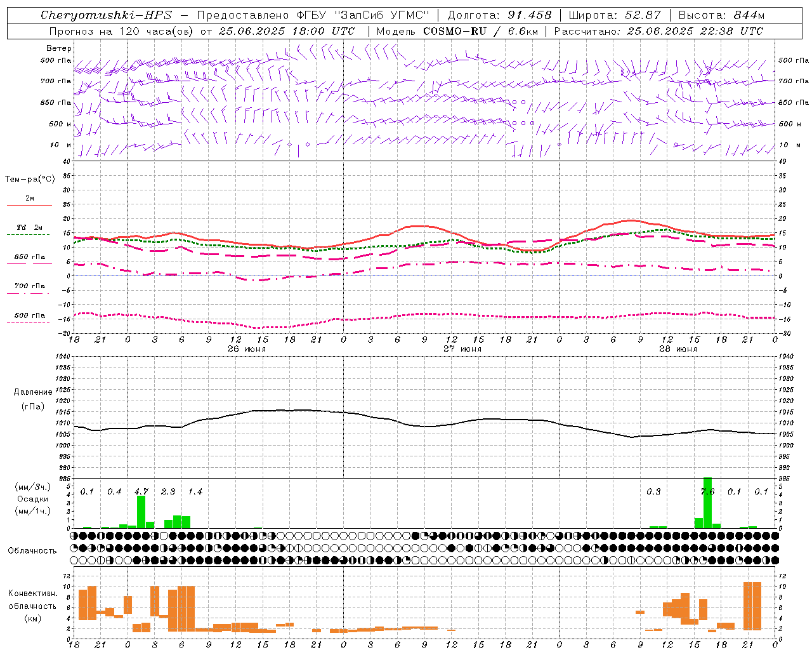Image resolution: width=812 pixels, height=650 pixels.
Task: Click the '26 июня' date label
Action: click(x=247, y=349)
